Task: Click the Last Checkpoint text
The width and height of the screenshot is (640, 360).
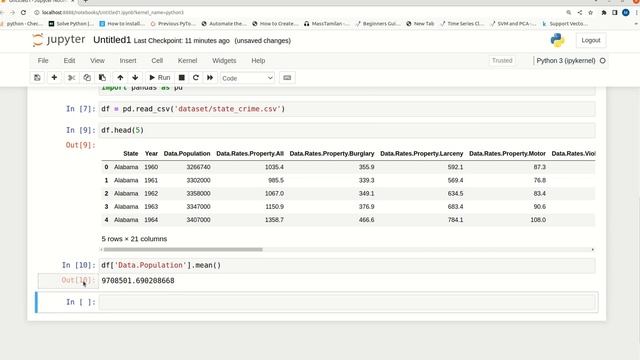Action: (x=182, y=40)
